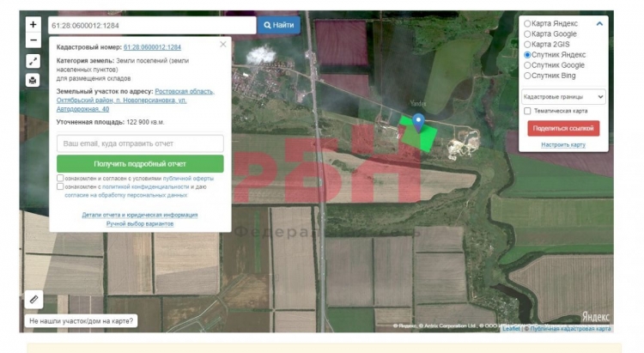
Task: Choose the Карта 2GIS base layer
Action: point(527,44)
